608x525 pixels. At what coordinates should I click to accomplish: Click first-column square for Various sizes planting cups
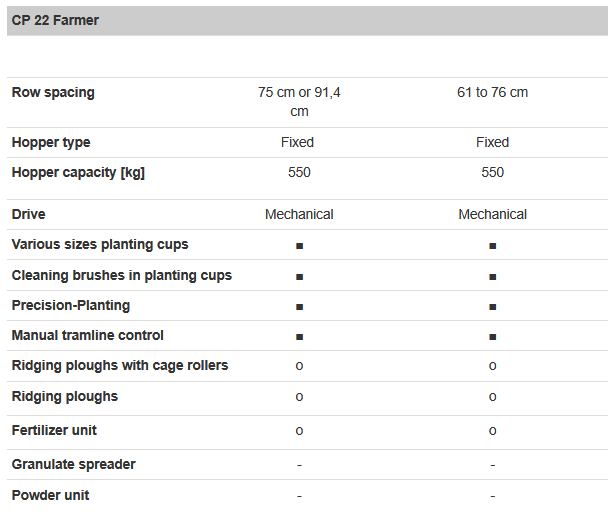299,246
